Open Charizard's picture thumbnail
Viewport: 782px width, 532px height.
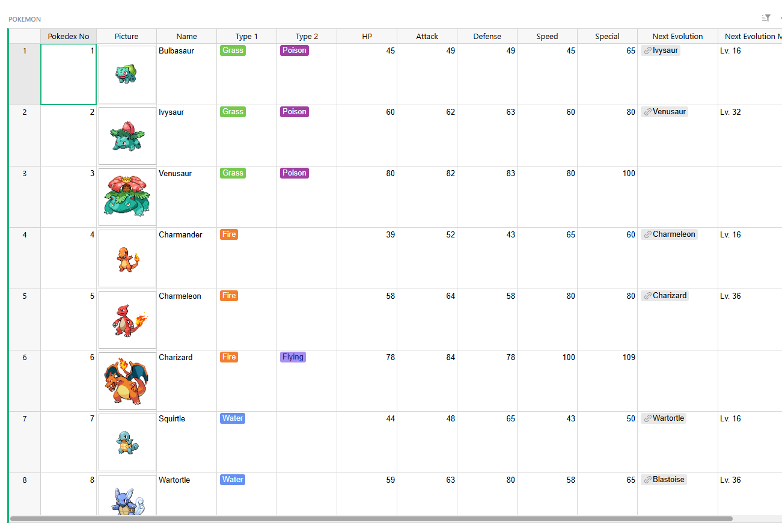pos(127,381)
